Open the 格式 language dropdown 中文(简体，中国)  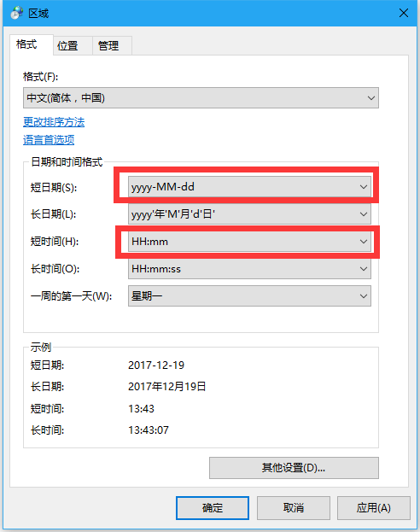click(x=201, y=98)
